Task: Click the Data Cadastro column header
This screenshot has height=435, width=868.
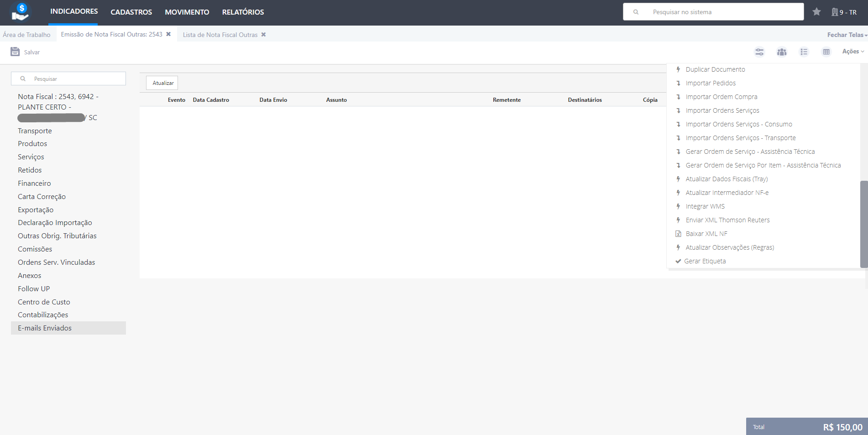Action: (x=211, y=100)
